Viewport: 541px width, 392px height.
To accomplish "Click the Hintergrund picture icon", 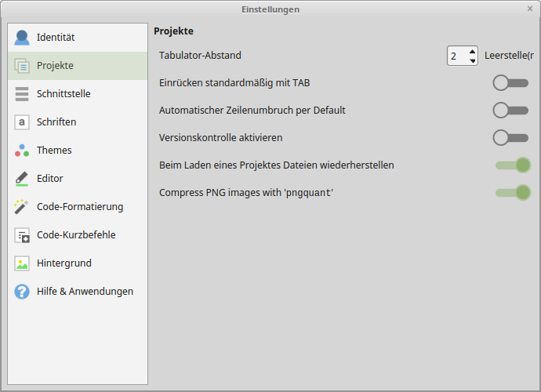I will pyautogui.click(x=22, y=263).
